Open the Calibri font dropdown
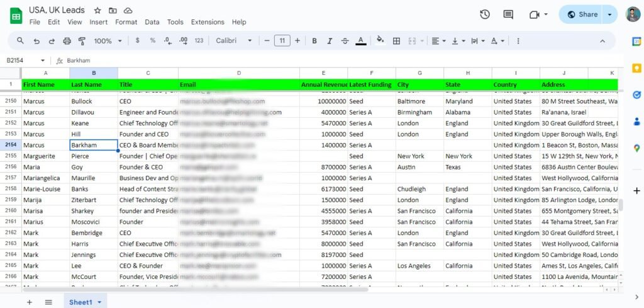 (x=233, y=41)
